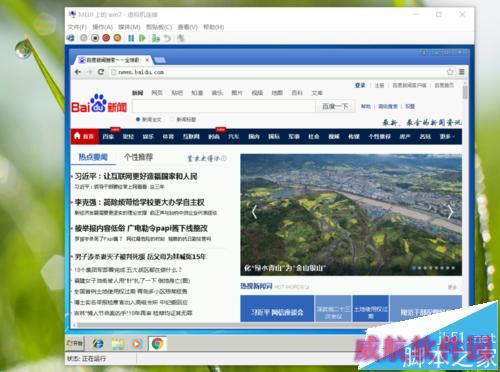Show the next carousel image
Screen dimensions: 500x372
click(450, 211)
